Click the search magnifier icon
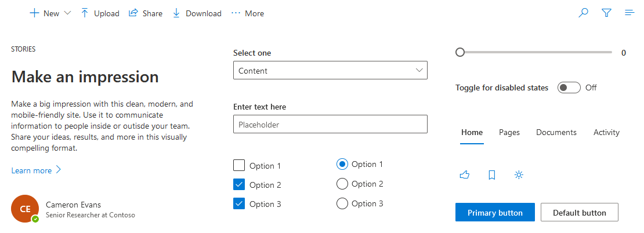This screenshot has height=233, width=644. (584, 13)
